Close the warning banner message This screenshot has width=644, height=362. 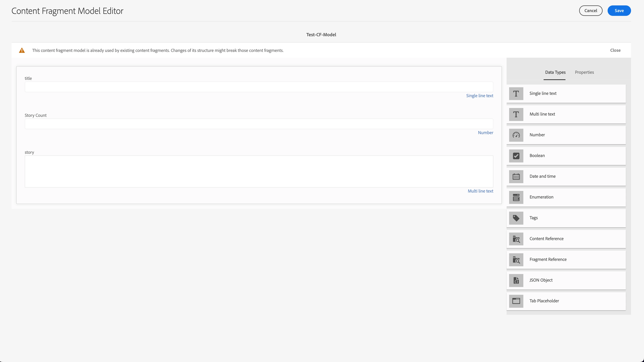click(x=615, y=50)
